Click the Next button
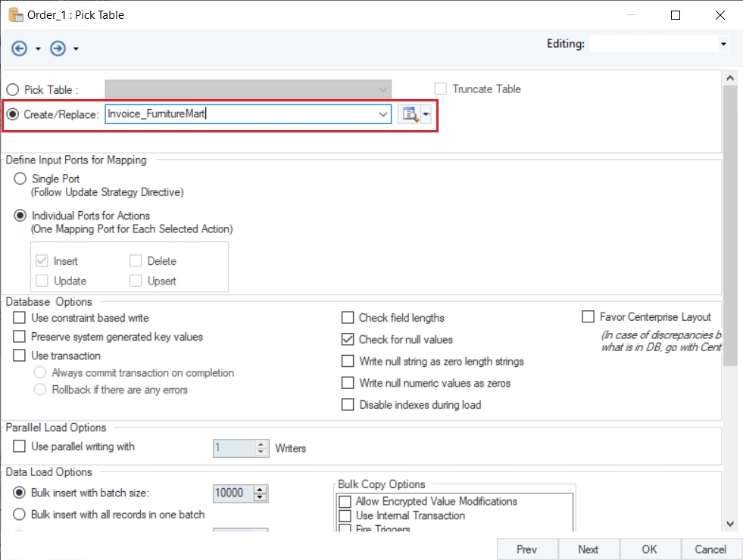743x560 pixels. coord(588,549)
